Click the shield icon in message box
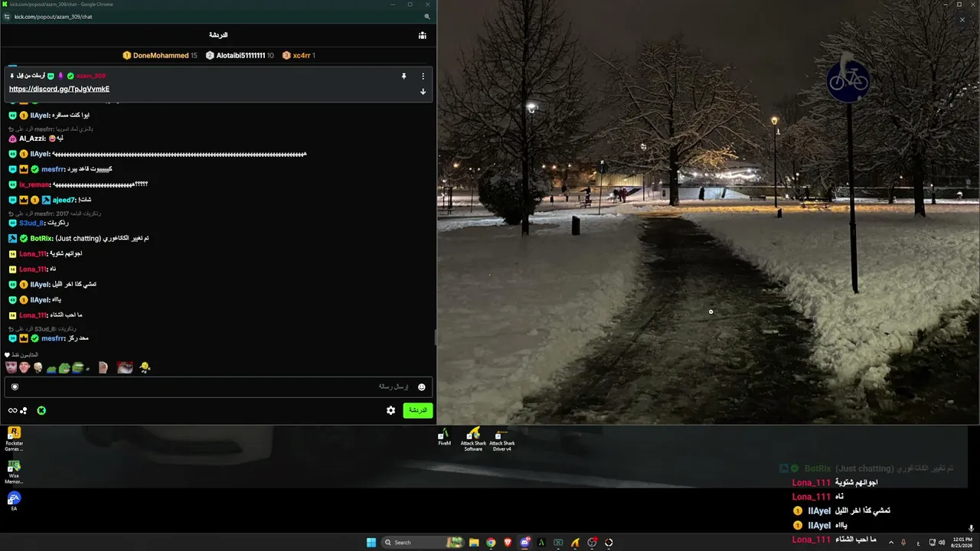Image resolution: width=980 pixels, height=551 pixels. (15, 387)
